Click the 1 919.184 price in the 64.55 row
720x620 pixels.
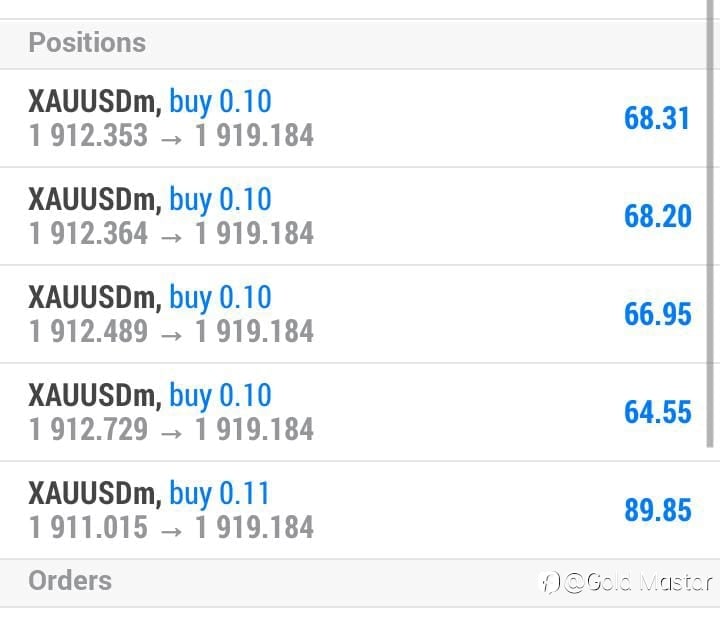click(255, 429)
